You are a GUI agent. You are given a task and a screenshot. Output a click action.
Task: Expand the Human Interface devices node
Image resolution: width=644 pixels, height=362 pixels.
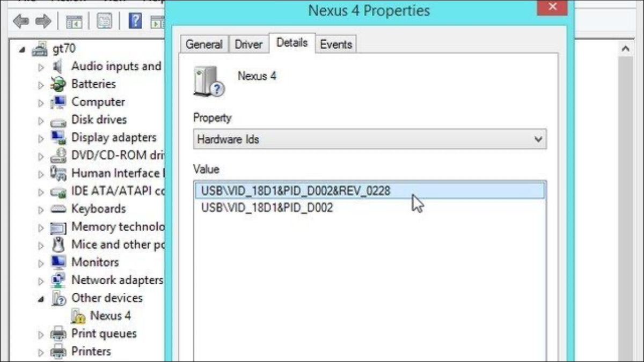pyautogui.click(x=41, y=174)
